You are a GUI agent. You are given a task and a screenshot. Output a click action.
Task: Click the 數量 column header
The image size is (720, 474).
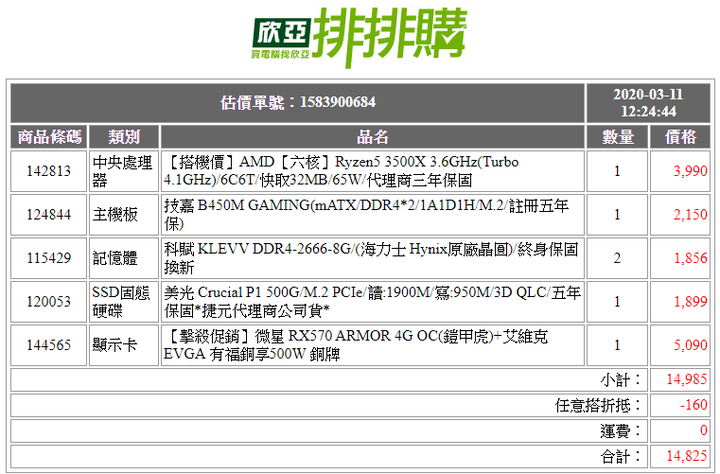click(x=617, y=137)
